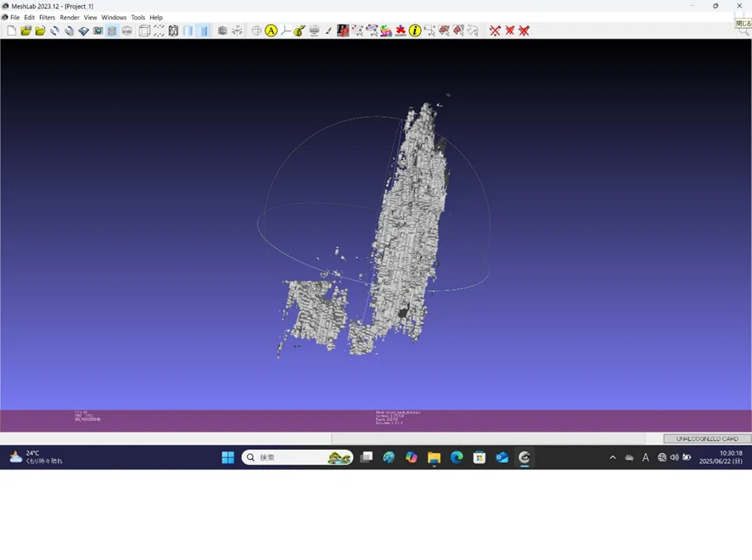The height and width of the screenshot is (560, 752).
Task: Toggle wireframe rendering mode
Action: (173, 31)
